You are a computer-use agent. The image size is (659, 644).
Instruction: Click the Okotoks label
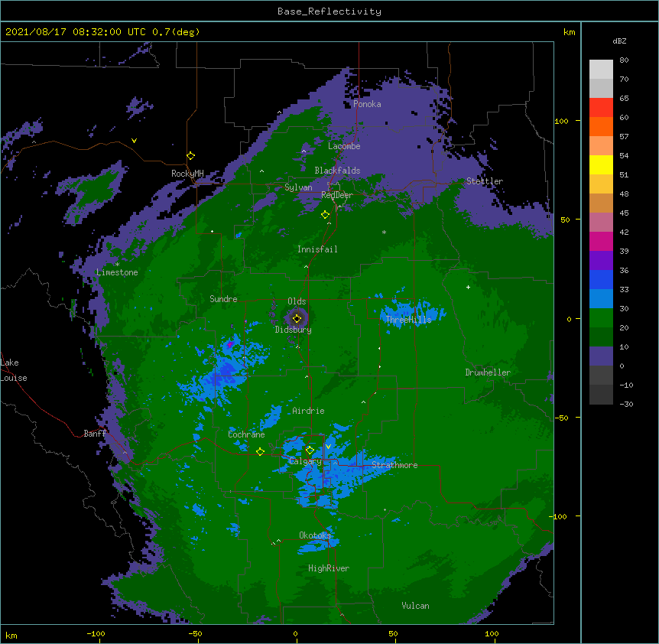[x=315, y=535]
